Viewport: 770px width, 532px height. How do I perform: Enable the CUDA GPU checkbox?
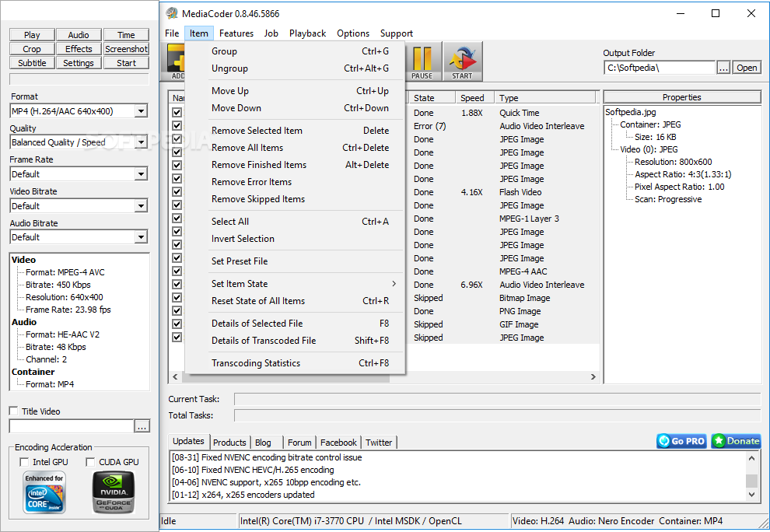[90, 462]
